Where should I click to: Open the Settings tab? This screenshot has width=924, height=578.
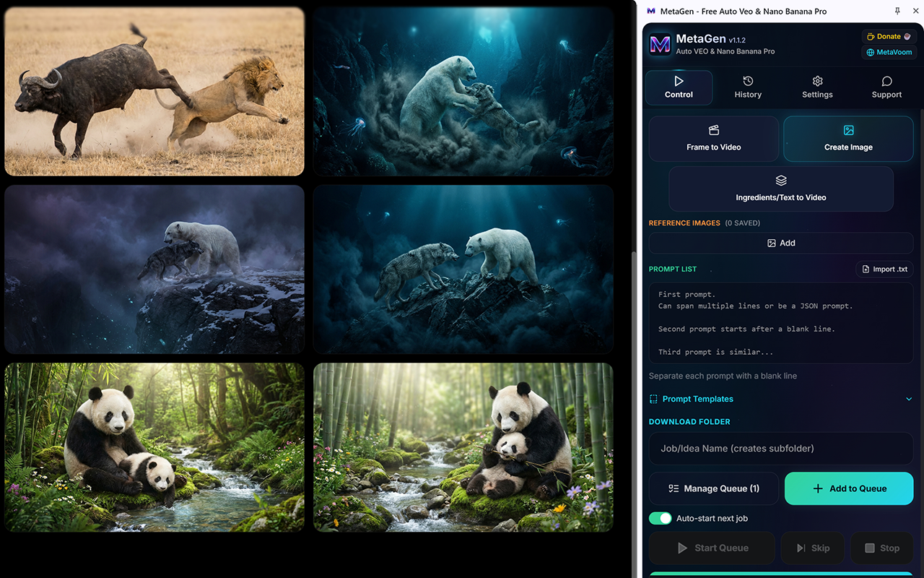(817, 87)
